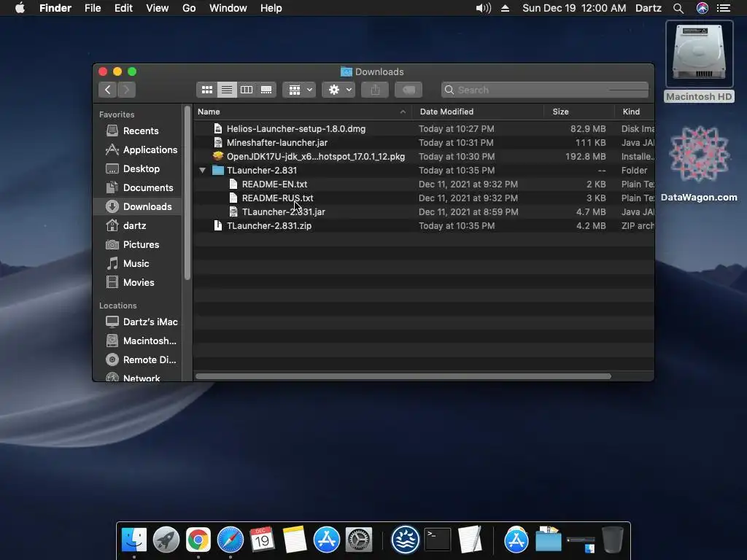Select Mineshafter-launcher.jar file

point(424,142)
